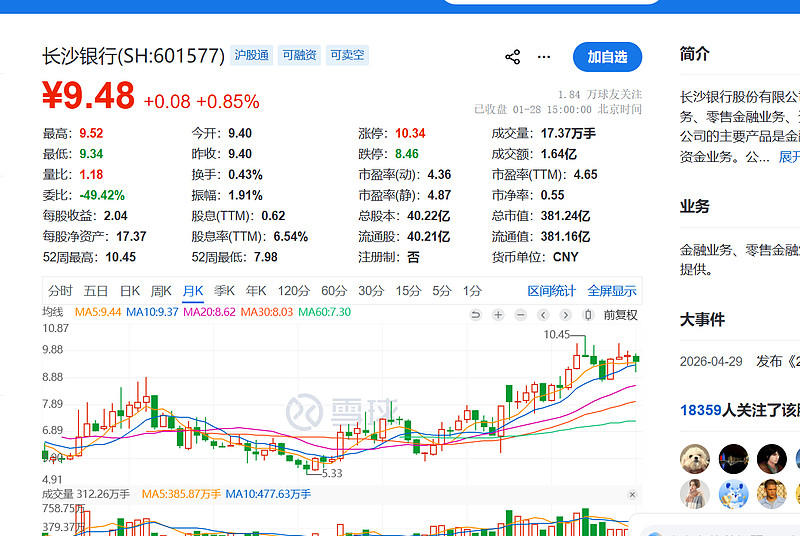Open the three-dot more options menu
Screen dimensions: 800x536
coord(544,57)
